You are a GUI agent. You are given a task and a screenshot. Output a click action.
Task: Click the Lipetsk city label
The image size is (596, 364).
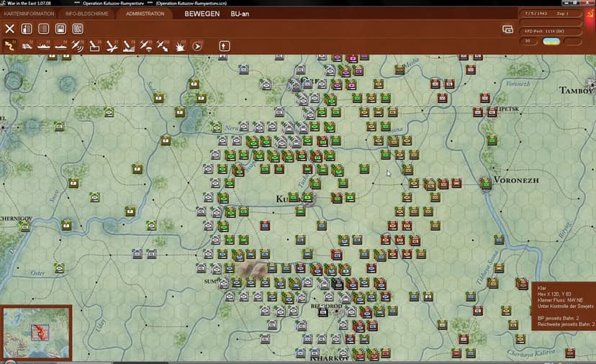click(x=507, y=109)
